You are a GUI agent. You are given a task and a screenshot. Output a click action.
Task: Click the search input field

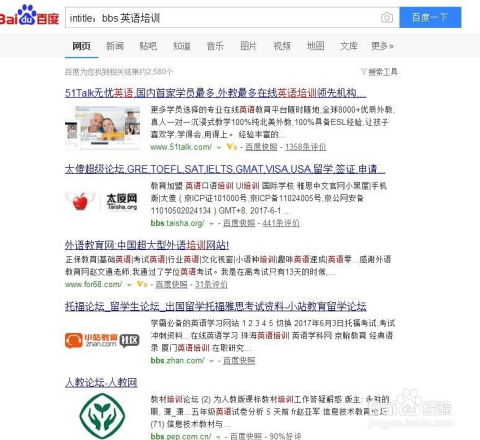[222, 18]
